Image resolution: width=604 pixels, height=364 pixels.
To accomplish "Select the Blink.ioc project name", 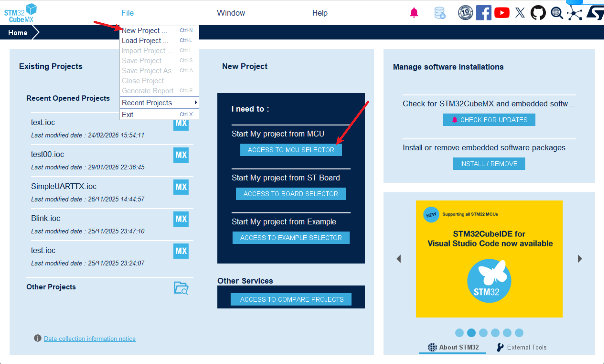I will click(x=46, y=218).
